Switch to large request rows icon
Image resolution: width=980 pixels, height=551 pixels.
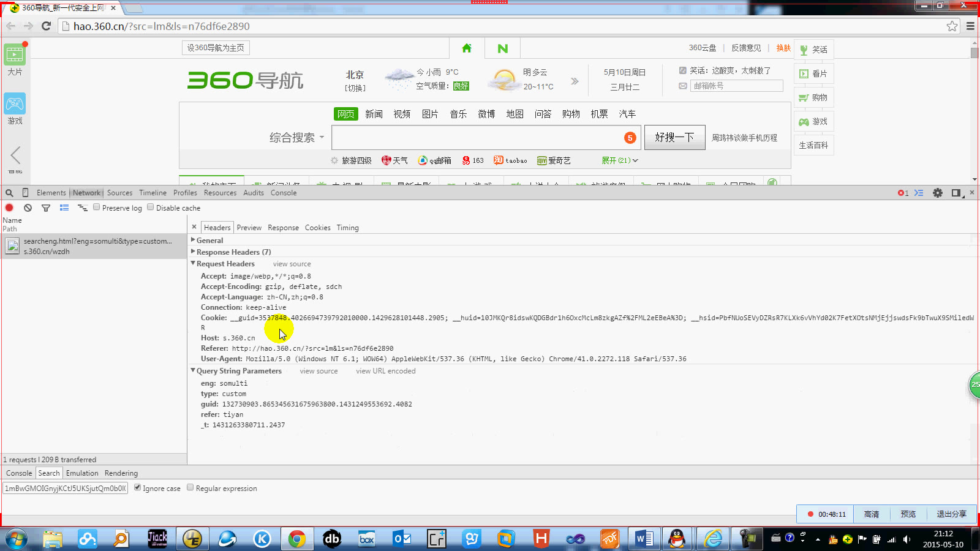pyautogui.click(x=64, y=208)
